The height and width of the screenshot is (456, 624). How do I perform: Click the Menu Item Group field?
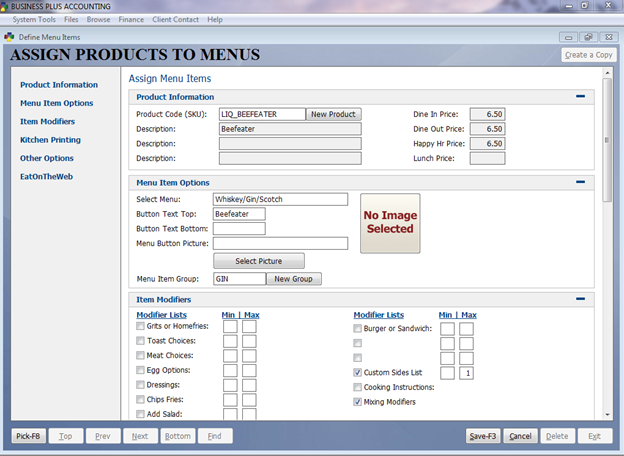pos(239,279)
